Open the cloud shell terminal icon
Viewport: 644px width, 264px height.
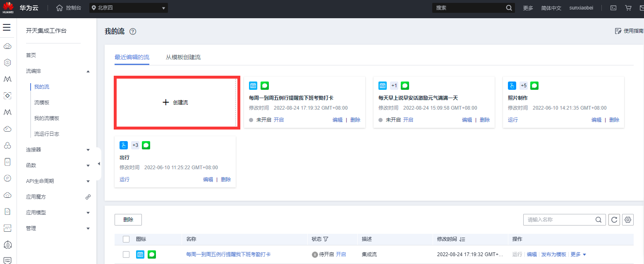point(613,8)
